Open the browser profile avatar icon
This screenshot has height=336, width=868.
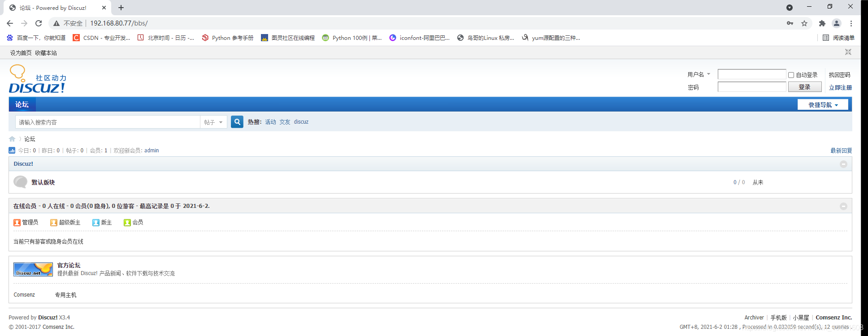(837, 23)
